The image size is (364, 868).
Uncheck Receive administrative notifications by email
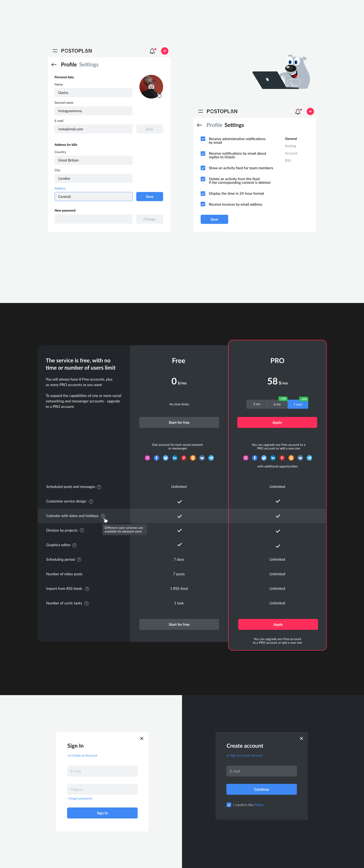(203, 139)
